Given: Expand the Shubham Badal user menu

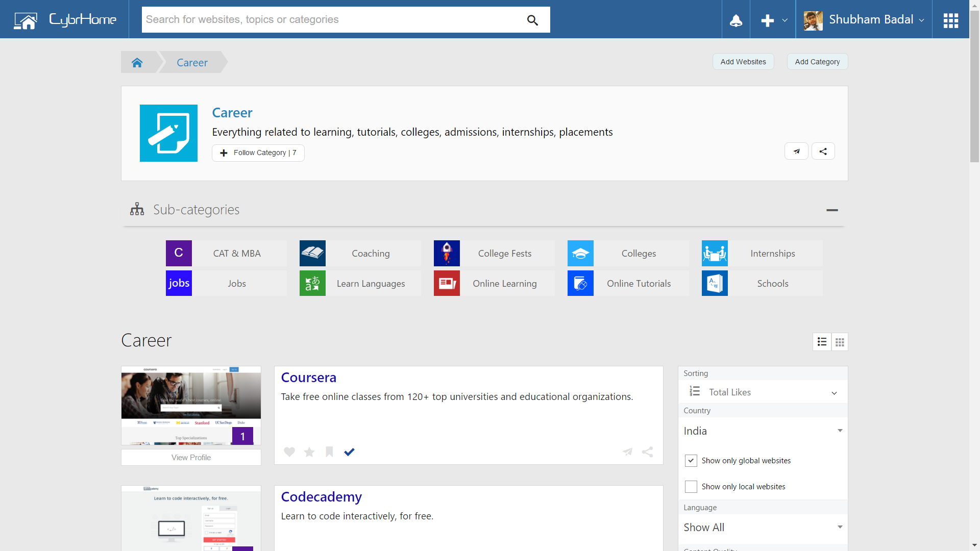Looking at the screenshot, I should 921,20.
